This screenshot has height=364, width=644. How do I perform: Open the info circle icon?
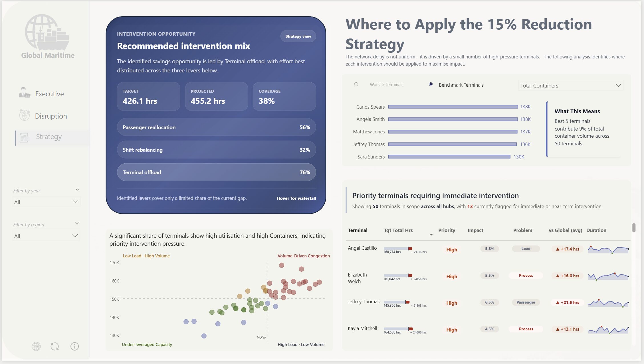74,346
